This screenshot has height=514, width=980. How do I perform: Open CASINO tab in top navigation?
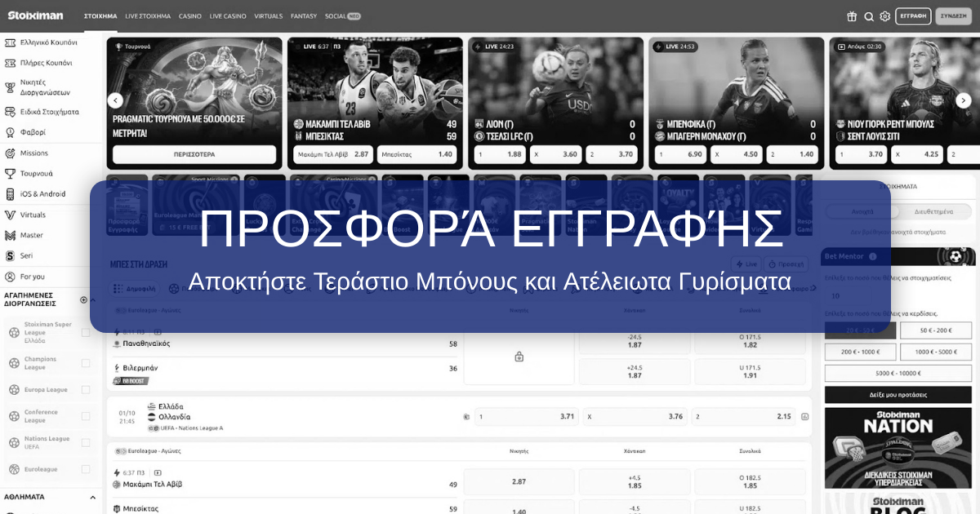point(190,16)
